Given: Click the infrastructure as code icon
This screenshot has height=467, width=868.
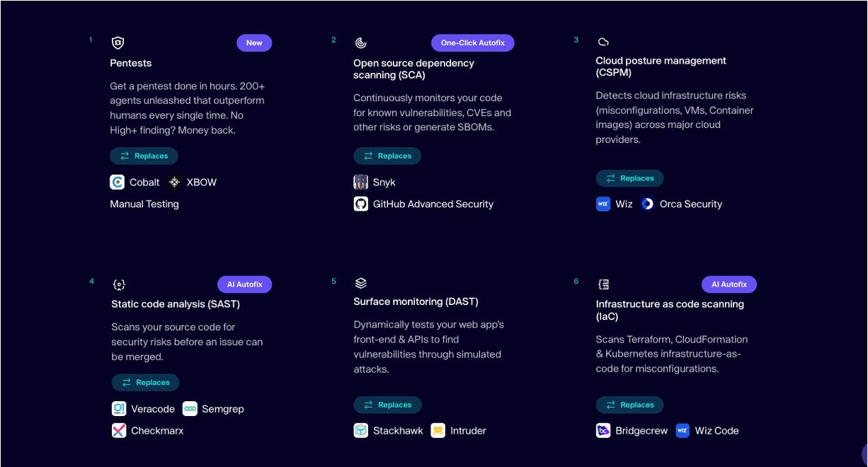Looking at the screenshot, I should [x=603, y=284].
